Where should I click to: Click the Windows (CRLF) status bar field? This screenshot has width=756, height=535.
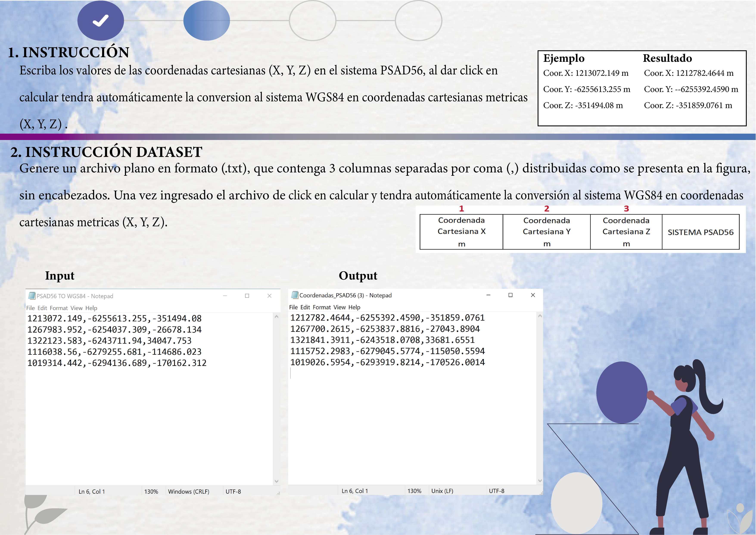tap(188, 491)
